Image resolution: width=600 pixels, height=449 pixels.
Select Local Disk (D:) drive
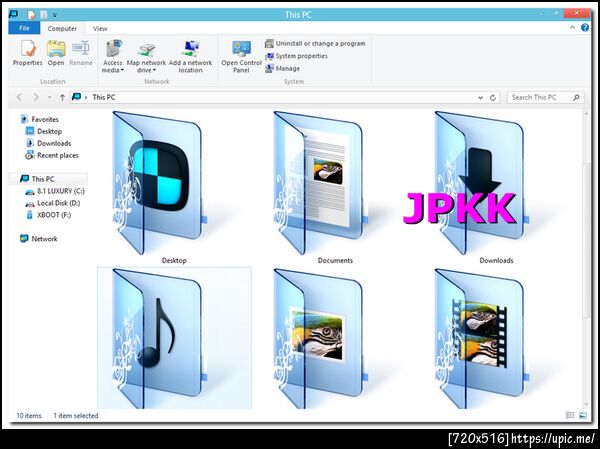[53, 203]
